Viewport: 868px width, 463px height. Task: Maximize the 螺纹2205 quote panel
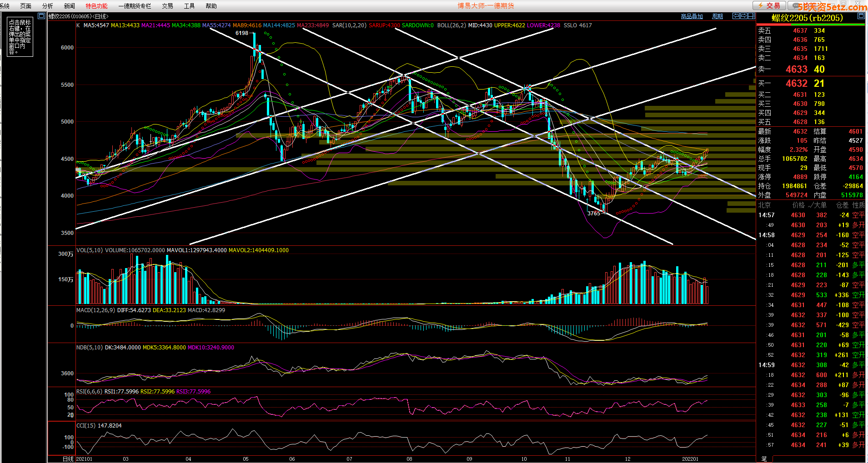(860, 16)
